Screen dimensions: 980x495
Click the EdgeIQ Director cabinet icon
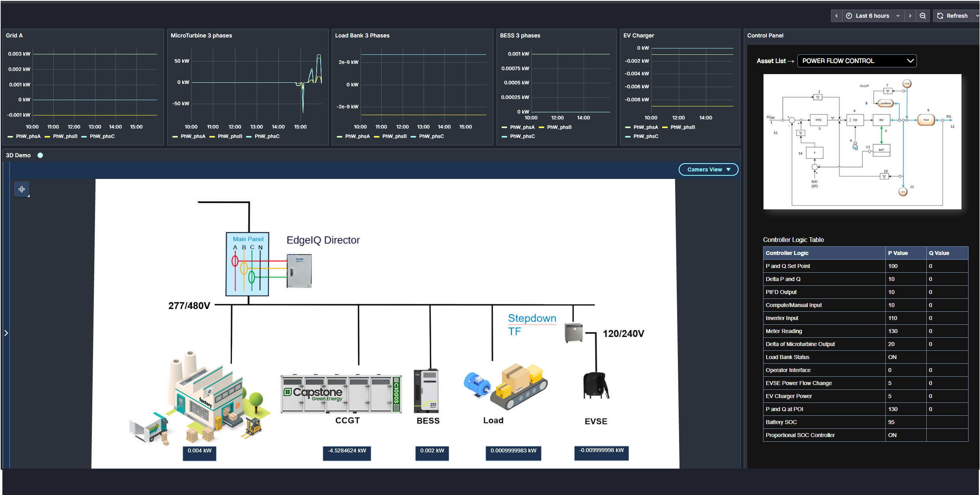coord(299,271)
